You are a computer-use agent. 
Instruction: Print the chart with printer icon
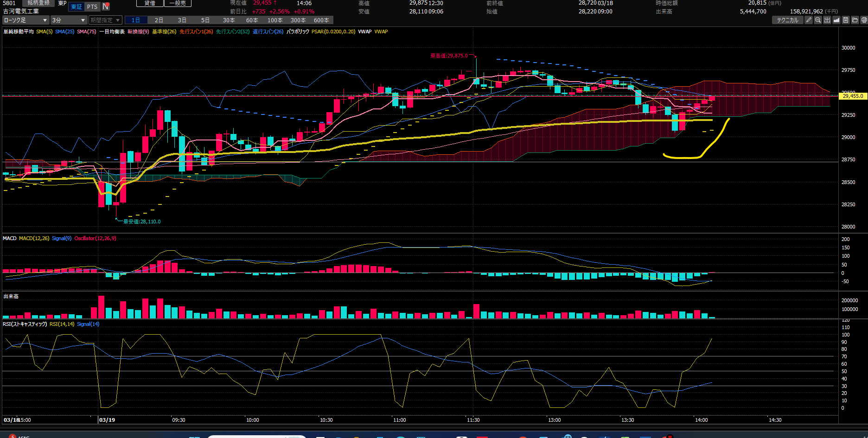(864, 20)
